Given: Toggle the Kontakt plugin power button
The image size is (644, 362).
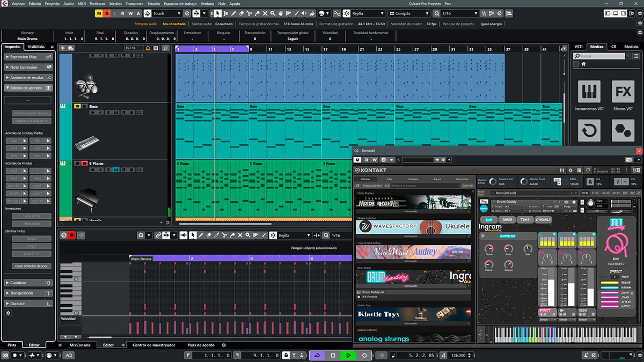Looking at the screenshot, I should pyautogui.click(x=358, y=160).
